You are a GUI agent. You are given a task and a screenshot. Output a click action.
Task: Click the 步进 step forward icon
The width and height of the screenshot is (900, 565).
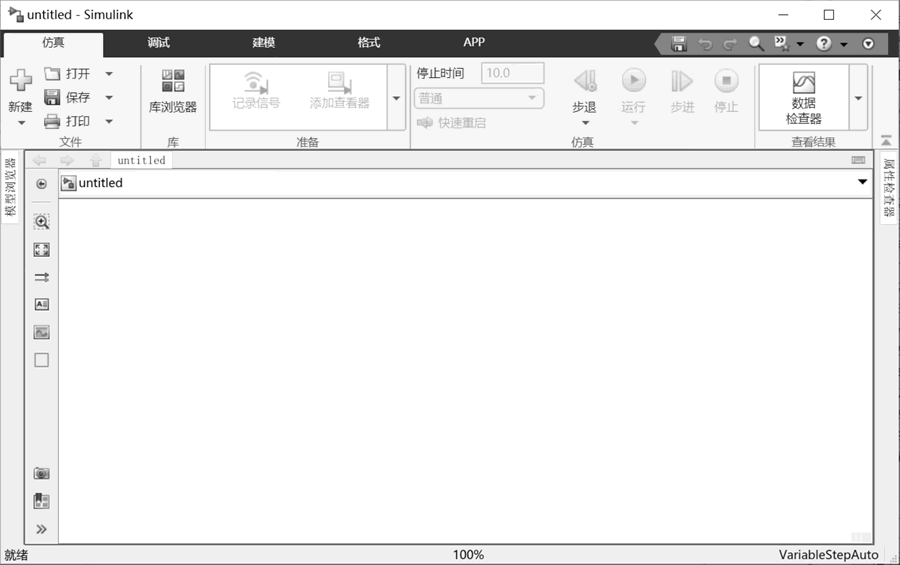(x=682, y=81)
